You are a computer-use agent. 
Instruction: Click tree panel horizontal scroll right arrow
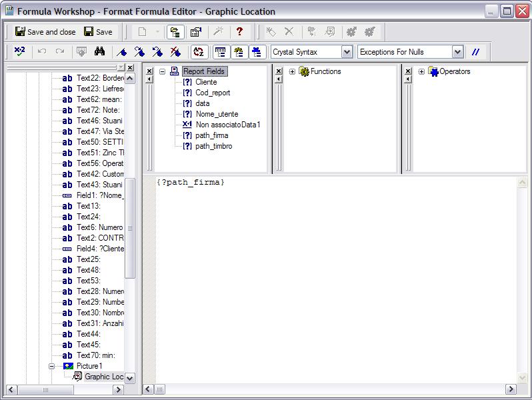pyautogui.click(x=118, y=389)
